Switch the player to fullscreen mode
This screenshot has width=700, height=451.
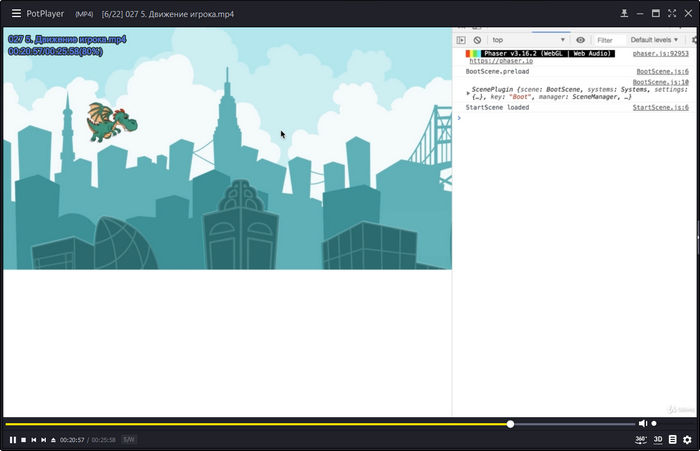pos(671,13)
